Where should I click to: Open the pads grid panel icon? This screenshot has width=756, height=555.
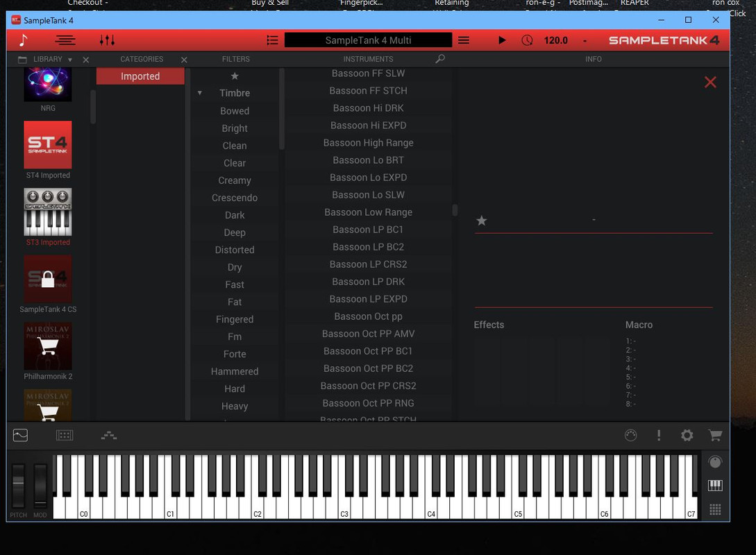(x=65, y=436)
